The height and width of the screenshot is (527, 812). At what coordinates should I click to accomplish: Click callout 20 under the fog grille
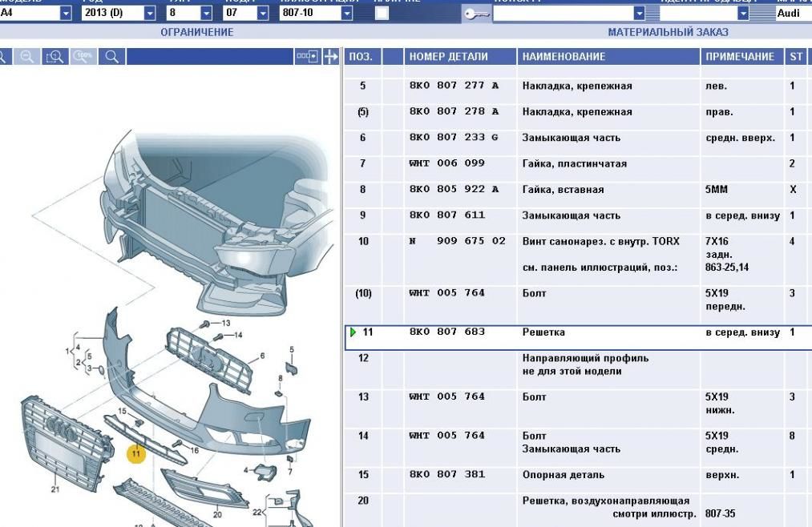(217, 515)
